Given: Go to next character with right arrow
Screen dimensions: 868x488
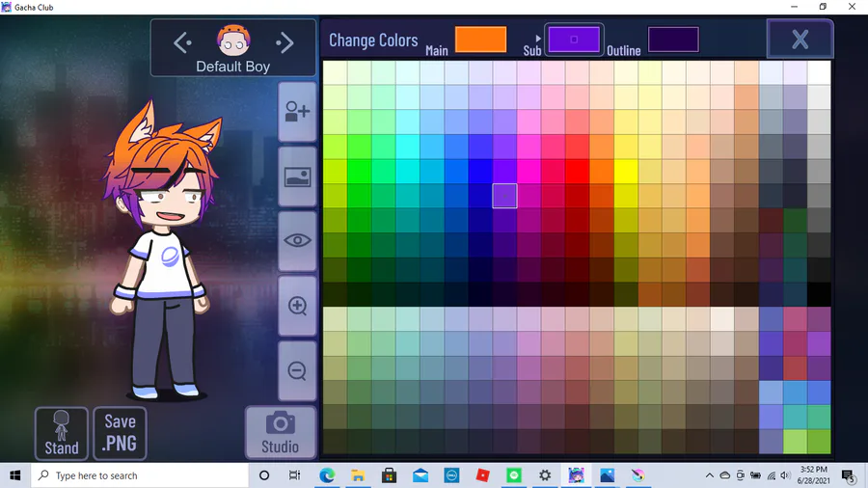Looking at the screenshot, I should pos(284,42).
